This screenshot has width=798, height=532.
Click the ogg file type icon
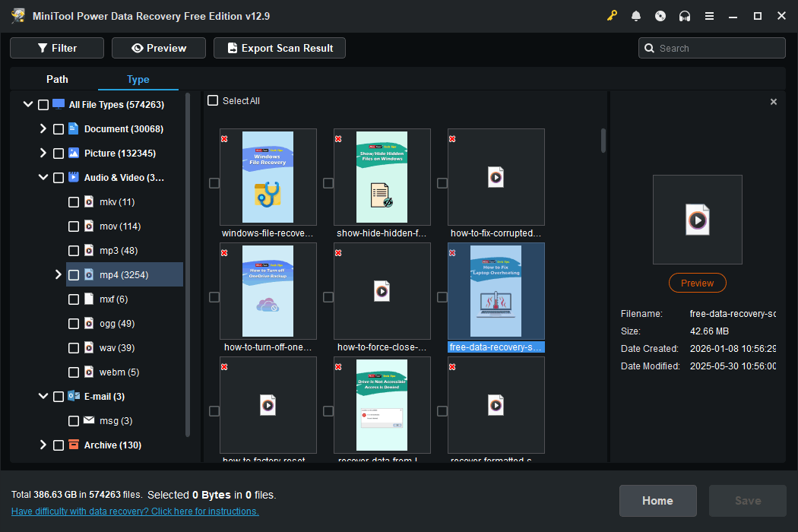point(89,323)
